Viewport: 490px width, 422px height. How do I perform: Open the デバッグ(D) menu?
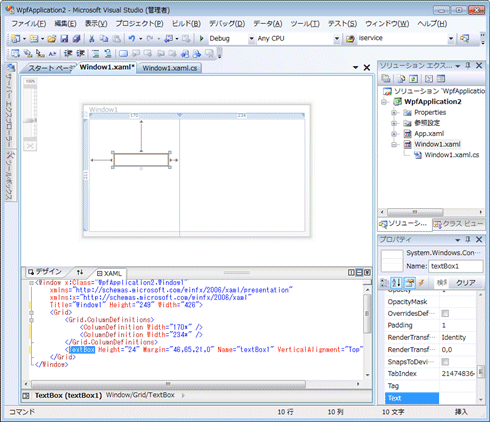(x=227, y=24)
